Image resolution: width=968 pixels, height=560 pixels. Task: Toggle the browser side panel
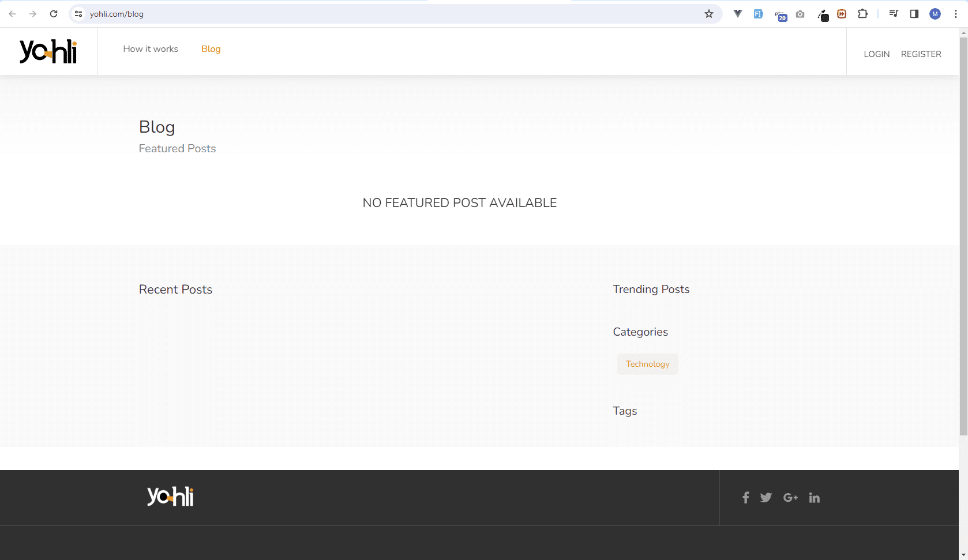(914, 14)
